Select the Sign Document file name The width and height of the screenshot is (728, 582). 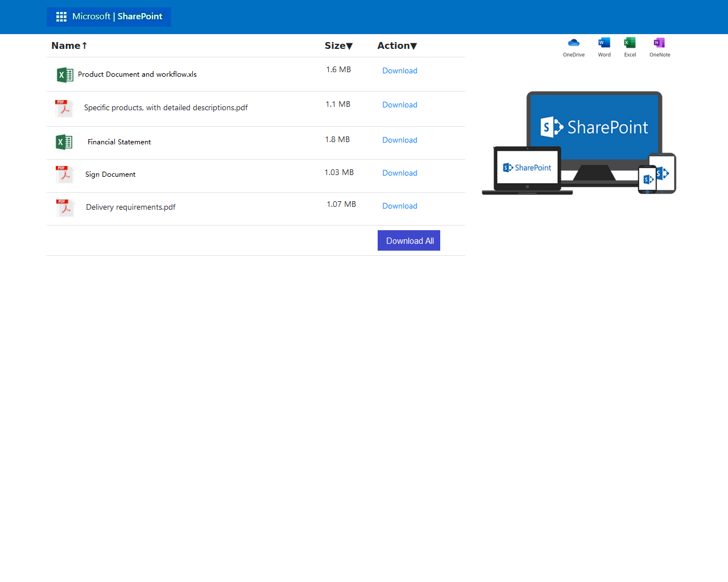pyautogui.click(x=110, y=174)
